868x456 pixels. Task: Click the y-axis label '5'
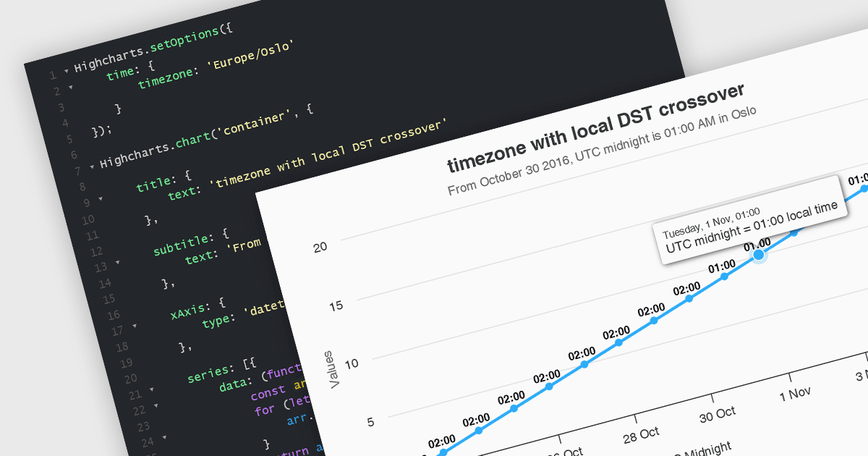click(x=371, y=422)
